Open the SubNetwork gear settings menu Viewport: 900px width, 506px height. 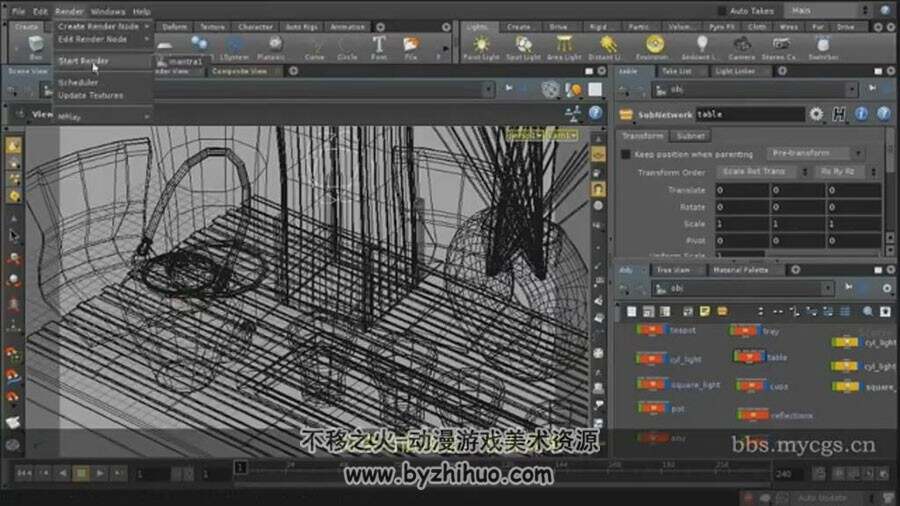point(816,114)
